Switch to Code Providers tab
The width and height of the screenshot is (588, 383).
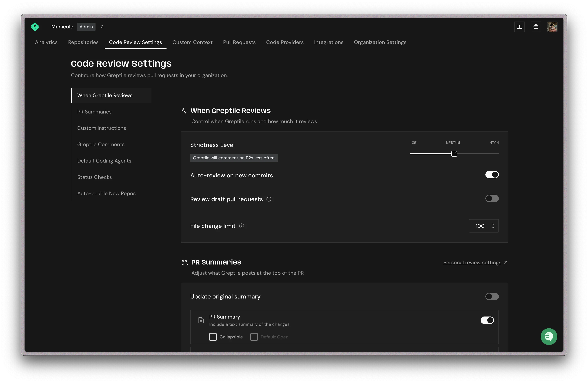point(285,42)
